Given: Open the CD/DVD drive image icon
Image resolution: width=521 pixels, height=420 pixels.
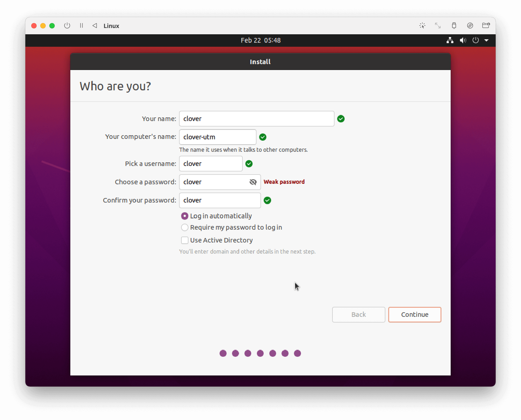Looking at the screenshot, I should 470,26.
